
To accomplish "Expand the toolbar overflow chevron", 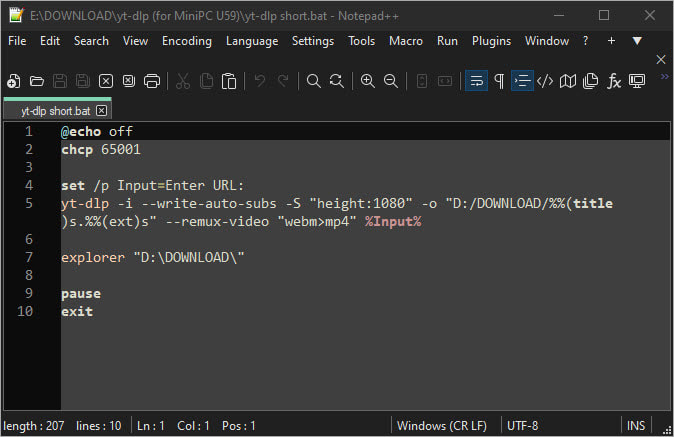I will click(x=665, y=76).
